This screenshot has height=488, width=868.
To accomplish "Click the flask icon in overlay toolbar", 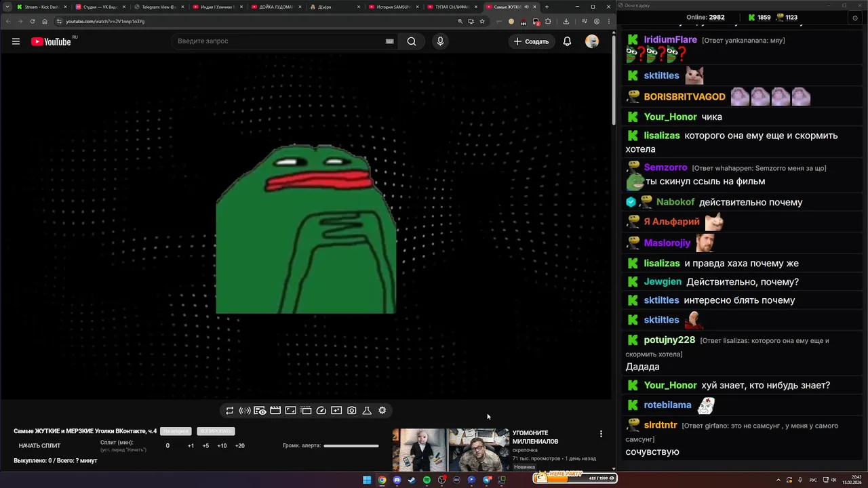I will (367, 411).
